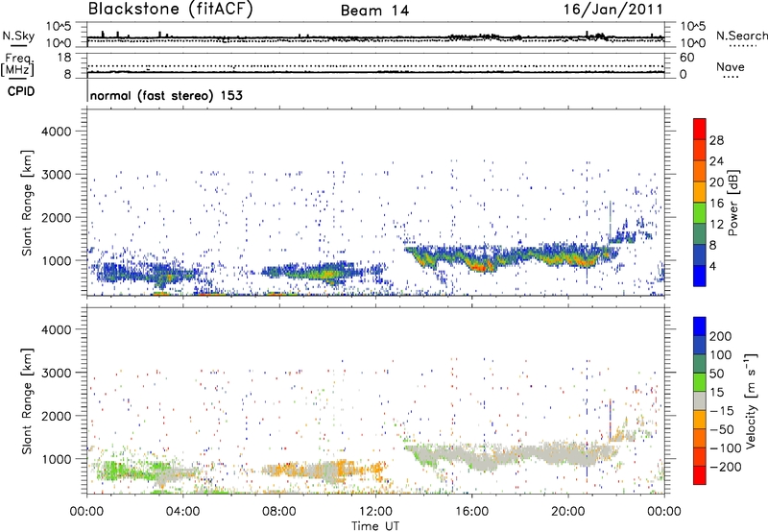Screen dimensions: 768x532
Task: Click the 10^5 label left of N.Sky plot
Action: tap(59, 26)
